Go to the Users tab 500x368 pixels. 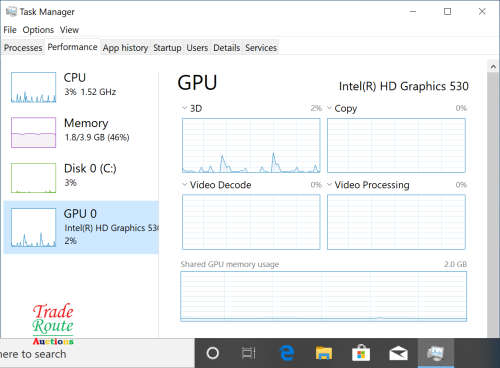click(x=197, y=48)
